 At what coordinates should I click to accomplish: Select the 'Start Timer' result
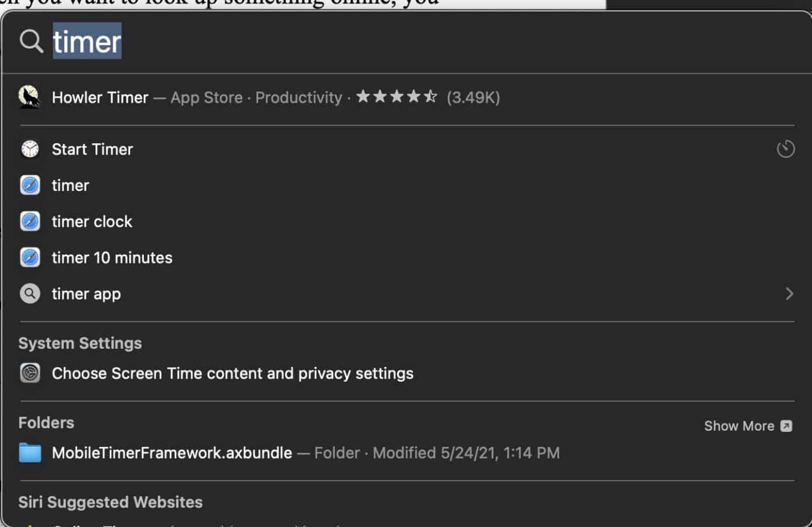pyautogui.click(x=92, y=149)
